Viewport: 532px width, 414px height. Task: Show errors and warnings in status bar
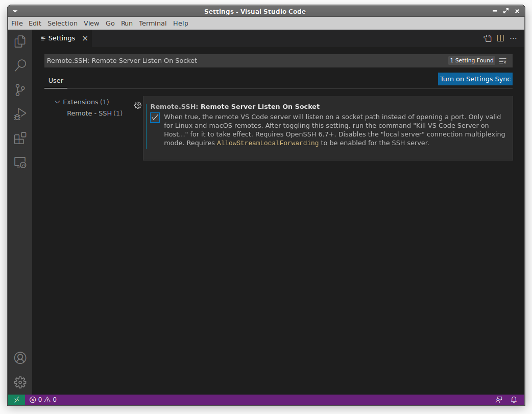click(43, 400)
